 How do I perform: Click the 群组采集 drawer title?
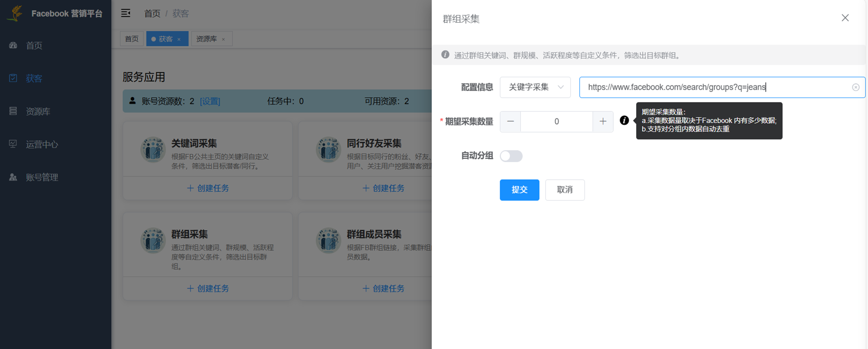461,19
